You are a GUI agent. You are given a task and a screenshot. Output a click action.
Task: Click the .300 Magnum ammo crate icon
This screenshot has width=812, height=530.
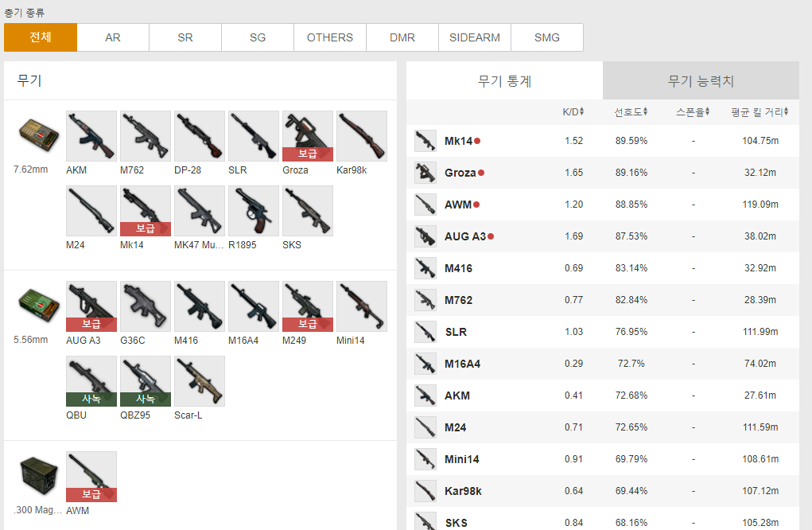pos(39,476)
